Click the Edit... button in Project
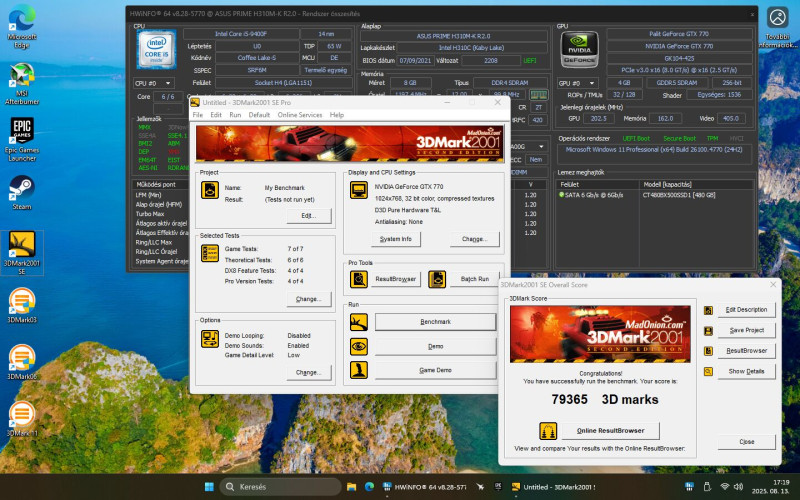 click(x=309, y=216)
